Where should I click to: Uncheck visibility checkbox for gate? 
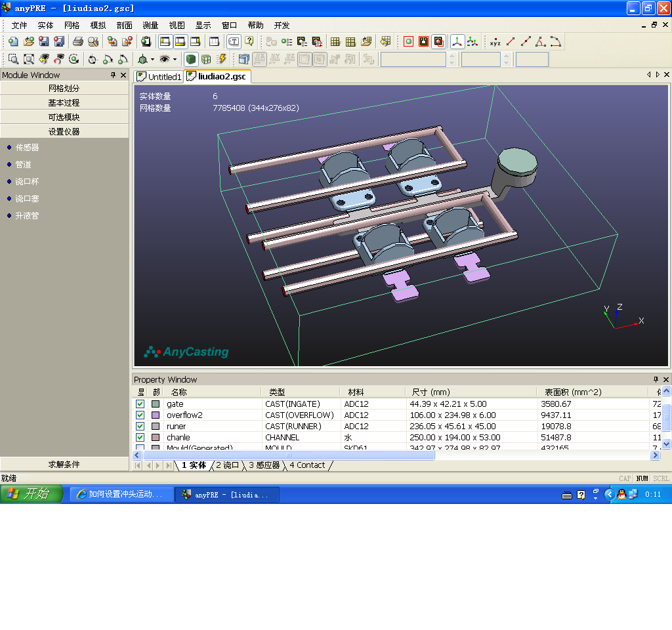(x=140, y=404)
